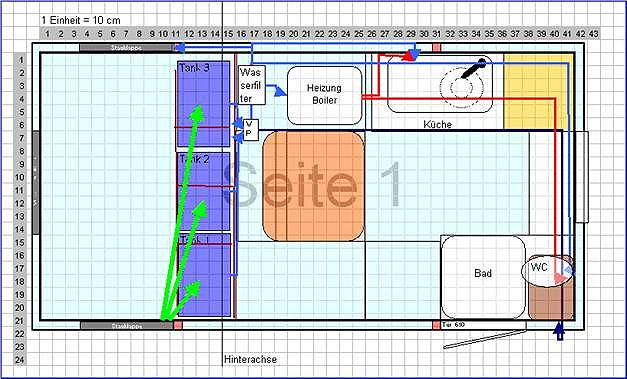The image size is (627, 379).
Task: Select the white window rectangle on right wall
Action: pos(582,177)
